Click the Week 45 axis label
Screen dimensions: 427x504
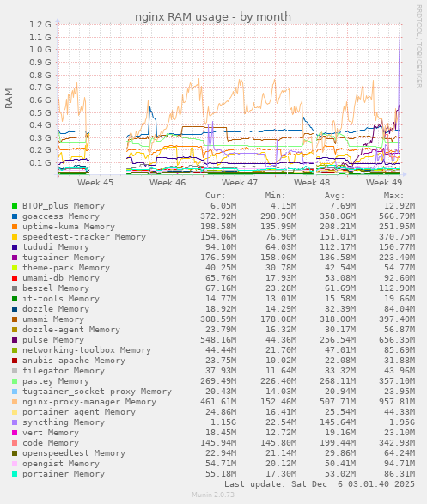click(95, 183)
